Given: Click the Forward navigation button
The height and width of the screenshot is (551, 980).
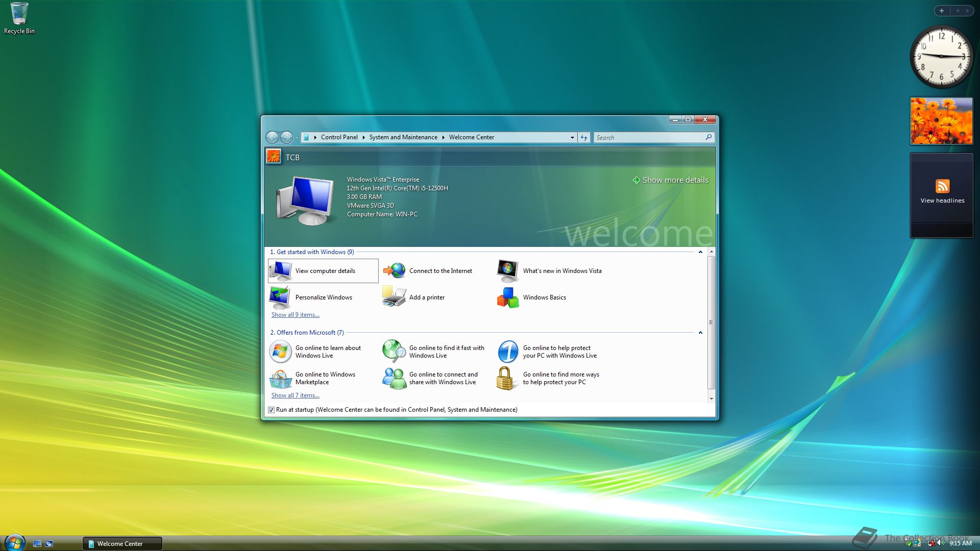Looking at the screenshot, I should (286, 137).
